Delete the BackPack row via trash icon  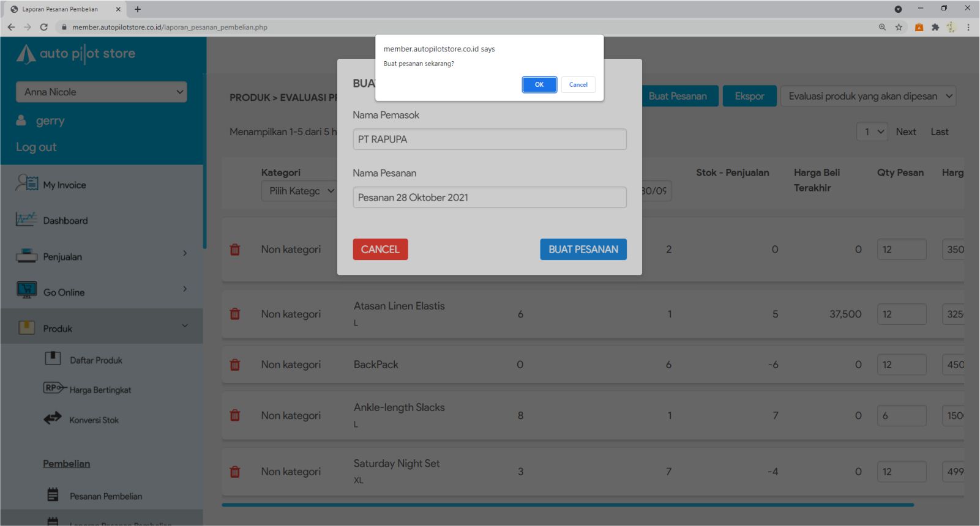click(x=235, y=365)
